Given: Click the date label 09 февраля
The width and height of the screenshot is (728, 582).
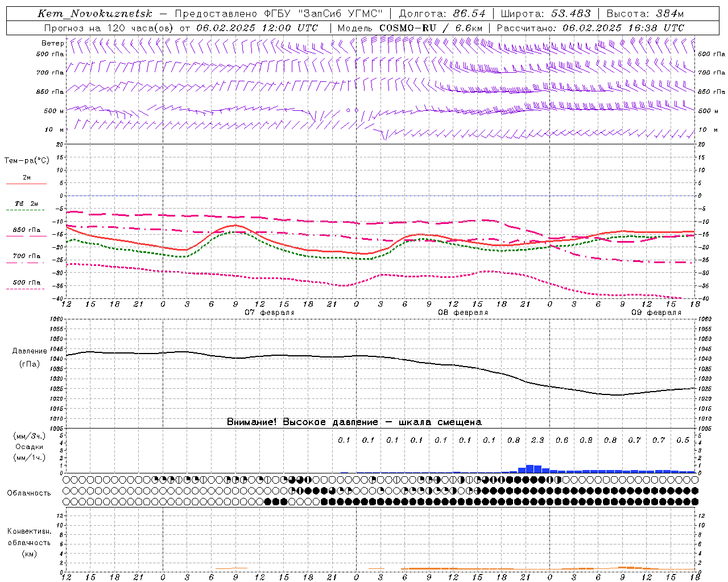Looking at the screenshot, I should pos(656,313).
